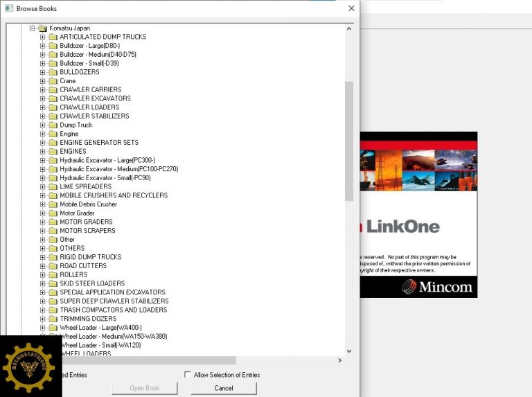Click the CRAWLER LOADERS folder icon
The width and height of the screenshot is (532, 397).
pyautogui.click(x=53, y=107)
